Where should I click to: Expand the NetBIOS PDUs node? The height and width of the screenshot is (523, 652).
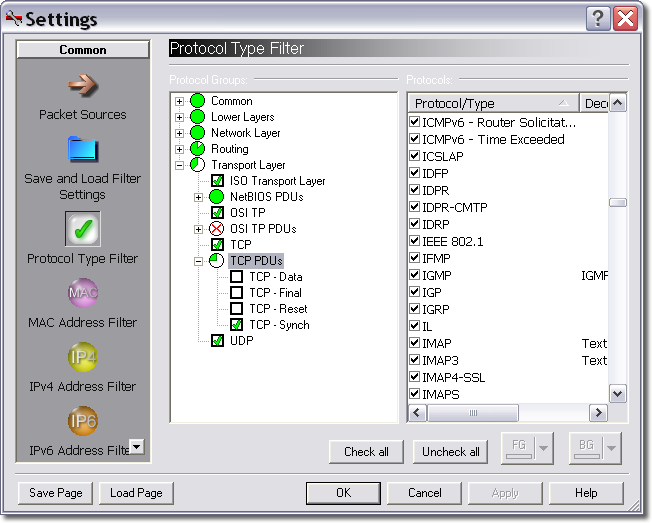[x=198, y=197]
